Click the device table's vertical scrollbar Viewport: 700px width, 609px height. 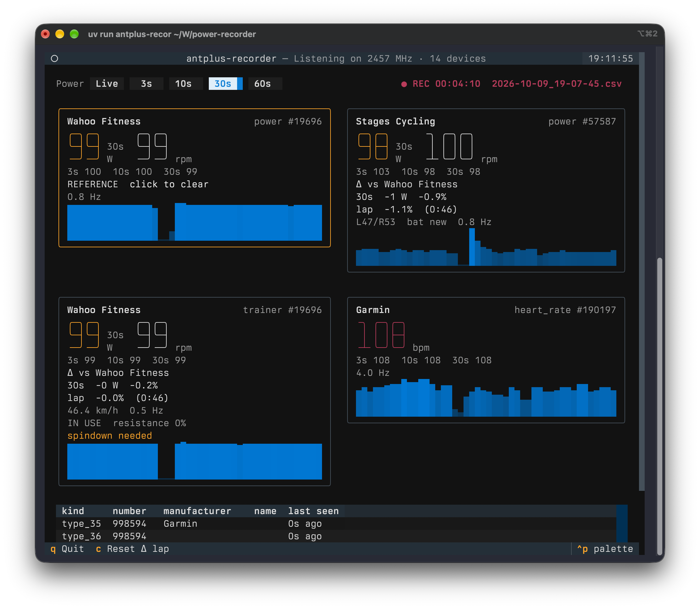pyautogui.click(x=622, y=523)
